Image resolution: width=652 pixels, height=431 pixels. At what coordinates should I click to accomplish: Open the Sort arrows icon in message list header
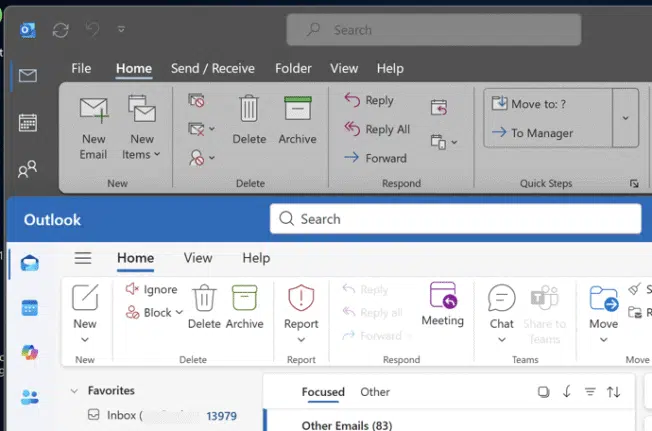[x=613, y=392]
